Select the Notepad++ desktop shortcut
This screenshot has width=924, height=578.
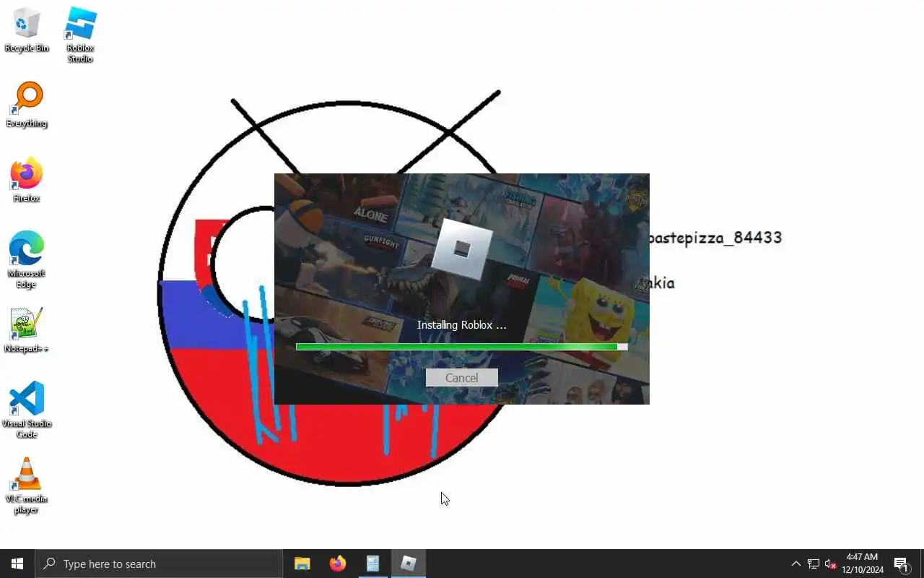coord(27,331)
